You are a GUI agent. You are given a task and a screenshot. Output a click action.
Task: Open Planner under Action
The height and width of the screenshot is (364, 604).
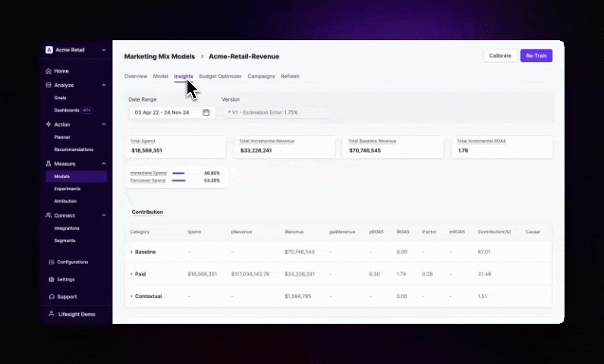tap(62, 137)
